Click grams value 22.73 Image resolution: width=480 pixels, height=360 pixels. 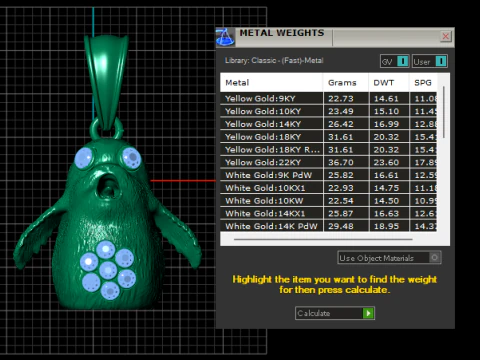(341, 99)
